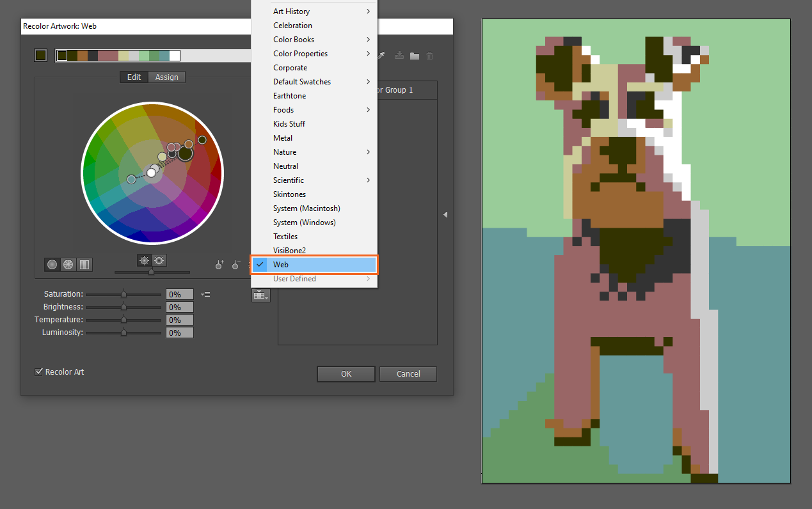Expand the Scientific submenu

point(314,180)
